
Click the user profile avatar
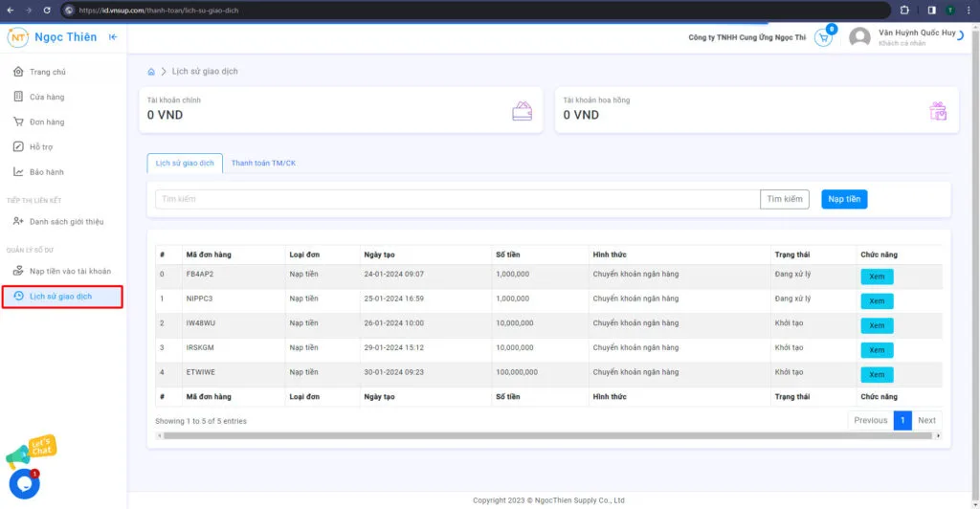(859, 37)
